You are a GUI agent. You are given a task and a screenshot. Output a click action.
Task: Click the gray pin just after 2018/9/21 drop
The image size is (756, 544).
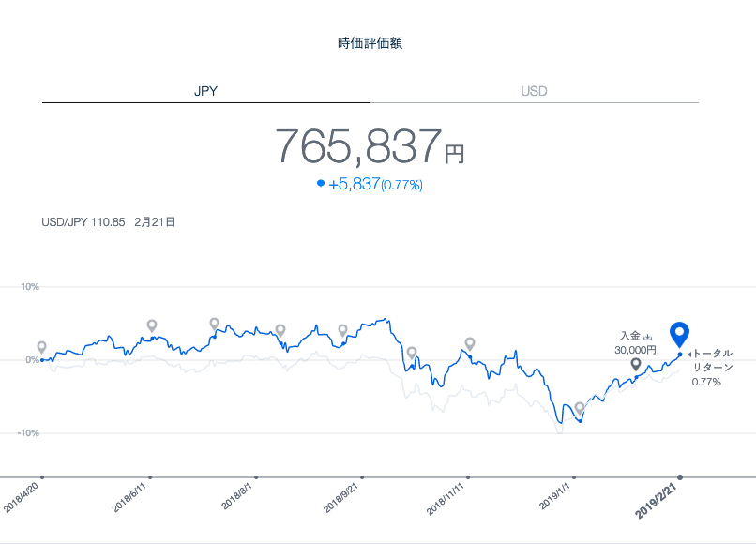point(412,353)
